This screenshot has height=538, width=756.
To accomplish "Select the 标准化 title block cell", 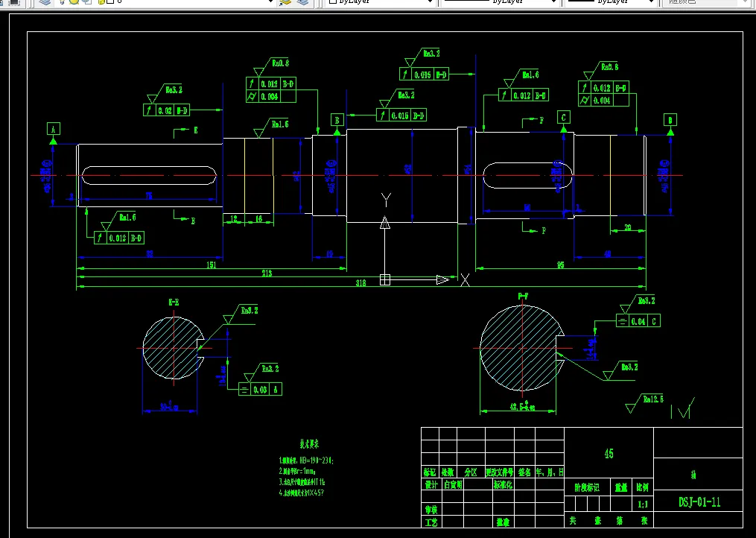I will (503, 484).
